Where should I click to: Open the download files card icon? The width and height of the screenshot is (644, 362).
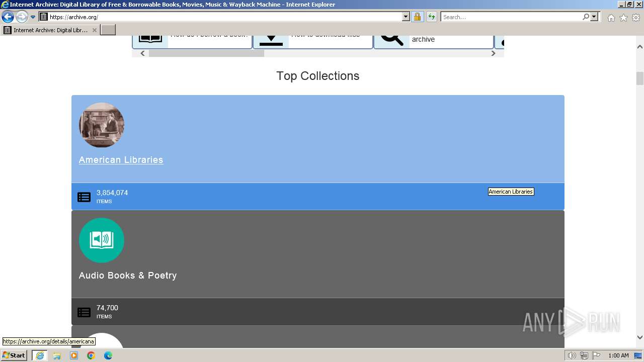(x=271, y=40)
